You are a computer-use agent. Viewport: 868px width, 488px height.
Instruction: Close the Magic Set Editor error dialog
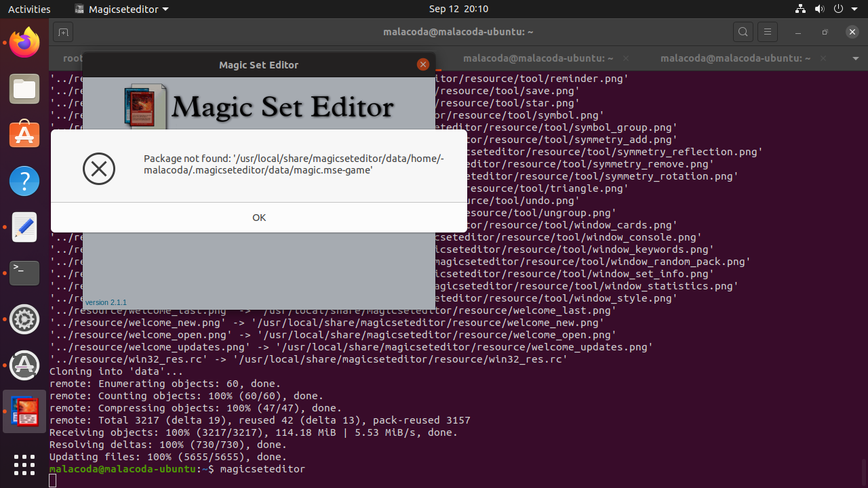point(258,218)
